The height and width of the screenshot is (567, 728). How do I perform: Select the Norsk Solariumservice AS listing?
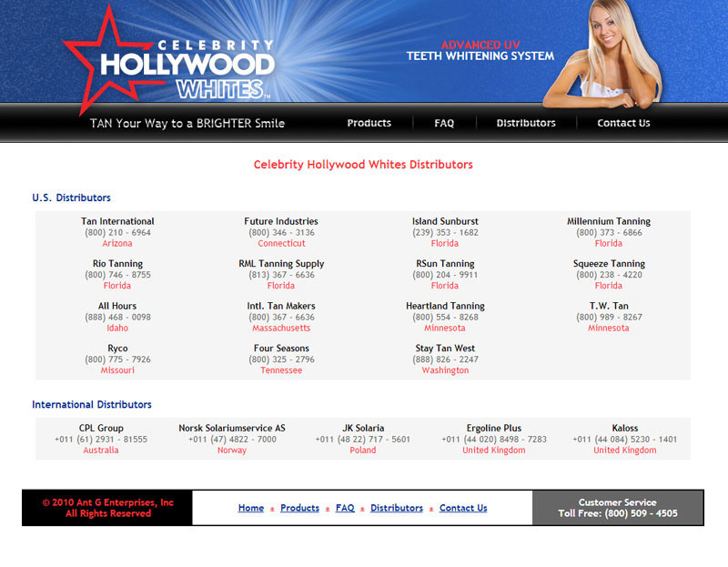(x=232, y=428)
